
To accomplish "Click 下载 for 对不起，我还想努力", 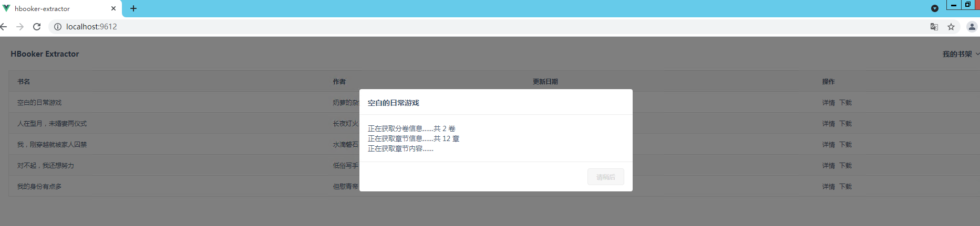I will tap(845, 166).
